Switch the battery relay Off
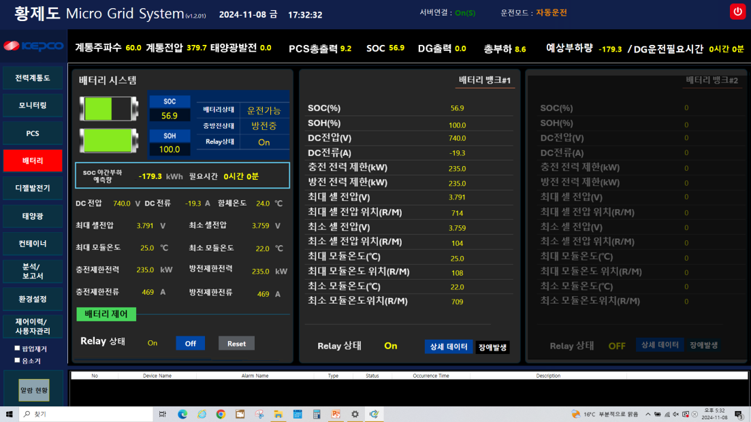Screen dimensions: 751x422 coord(190,343)
